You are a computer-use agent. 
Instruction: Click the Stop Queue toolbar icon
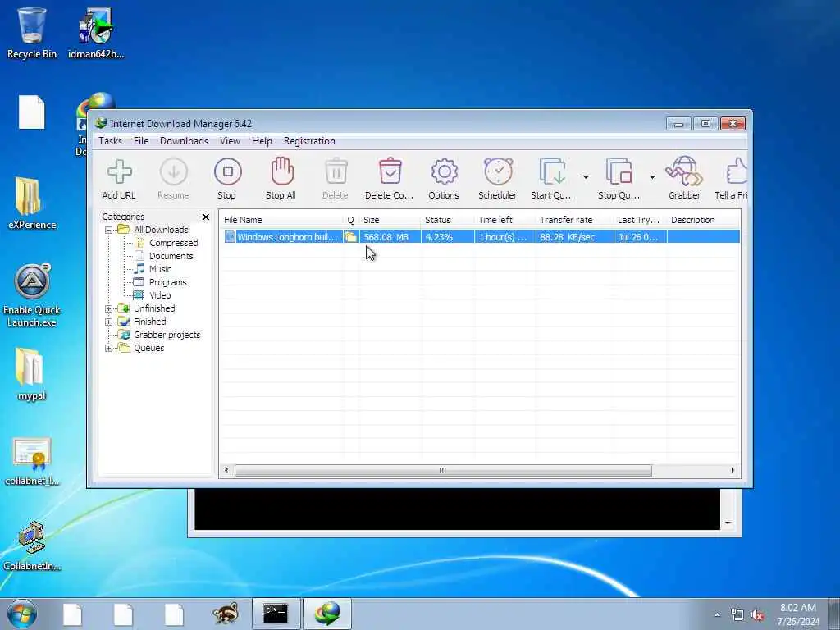click(619, 172)
